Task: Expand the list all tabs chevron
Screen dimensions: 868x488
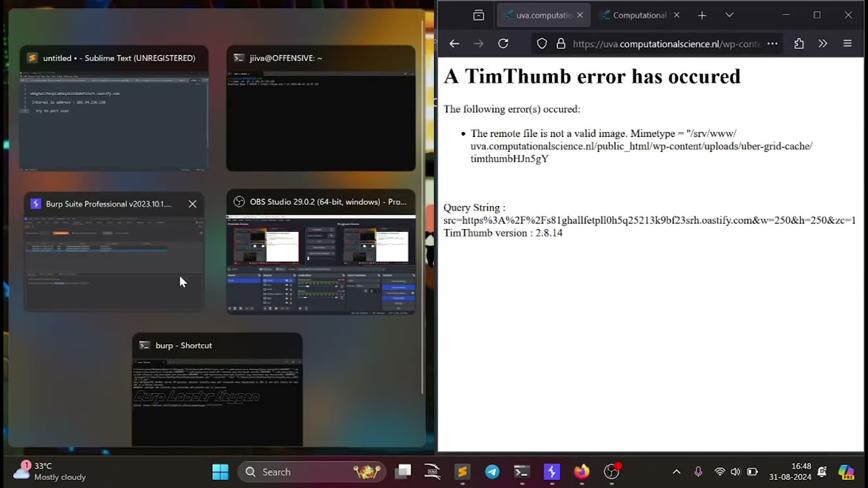Action: tap(729, 15)
